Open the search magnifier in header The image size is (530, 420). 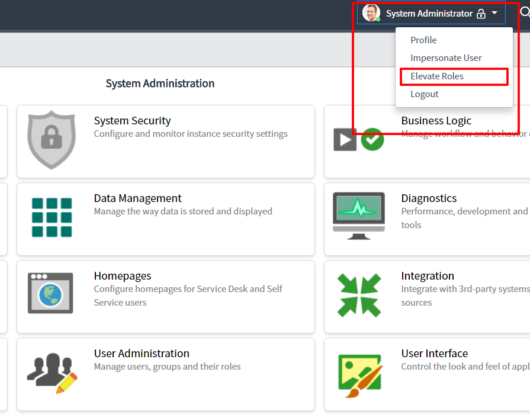pos(525,12)
